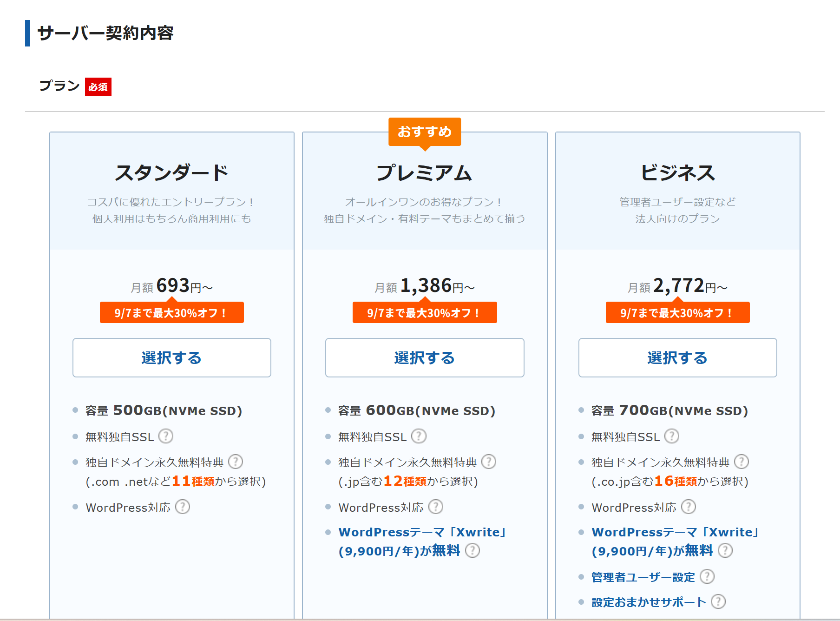The width and height of the screenshot is (840, 621).
Task: Open help icon for Premium 無料独自SSL
Action: pos(419,436)
